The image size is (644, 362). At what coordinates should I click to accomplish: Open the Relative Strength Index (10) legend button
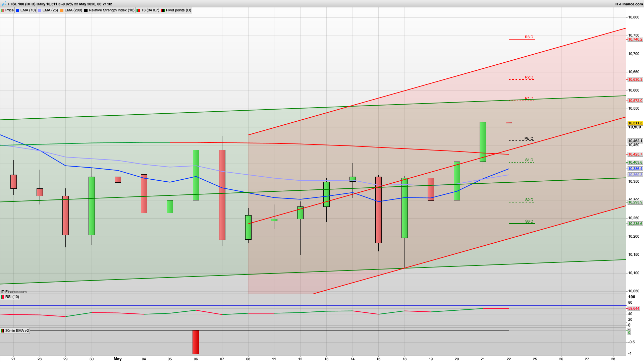coord(109,10)
